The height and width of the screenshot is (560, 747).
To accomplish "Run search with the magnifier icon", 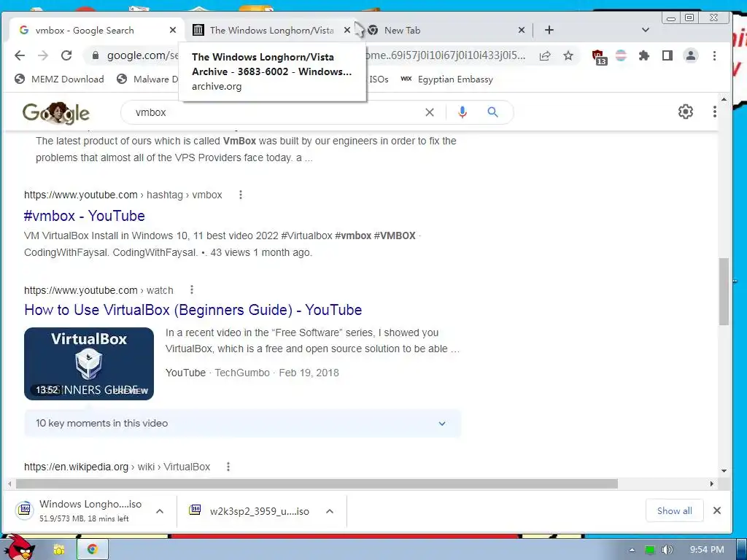I will [492, 112].
